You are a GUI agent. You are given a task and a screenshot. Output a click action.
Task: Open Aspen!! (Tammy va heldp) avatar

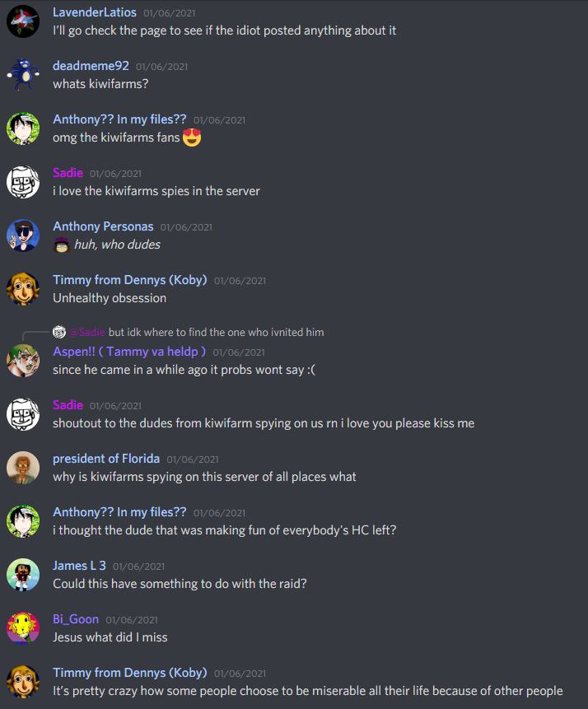coord(23,361)
